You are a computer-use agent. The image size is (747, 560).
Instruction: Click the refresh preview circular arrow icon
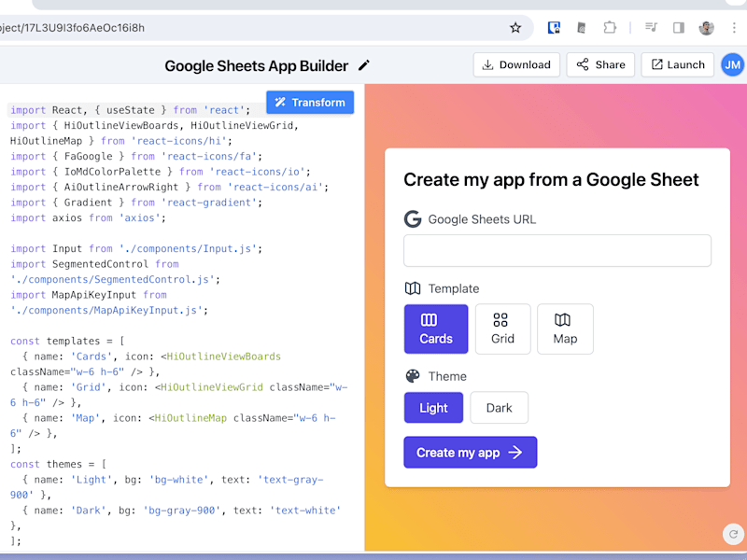pyautogui.click(x=733, y=534)
